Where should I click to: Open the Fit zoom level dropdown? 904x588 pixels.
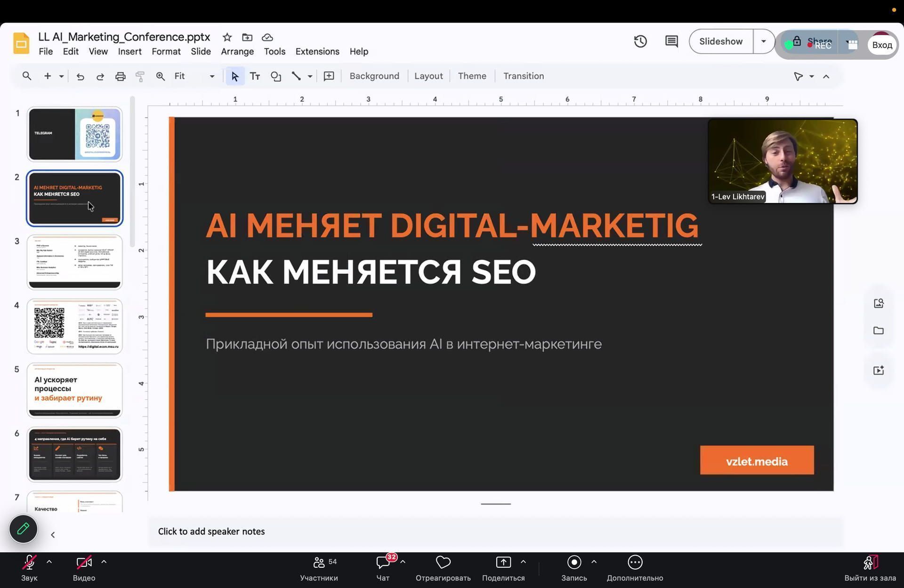tap(194, 76)
